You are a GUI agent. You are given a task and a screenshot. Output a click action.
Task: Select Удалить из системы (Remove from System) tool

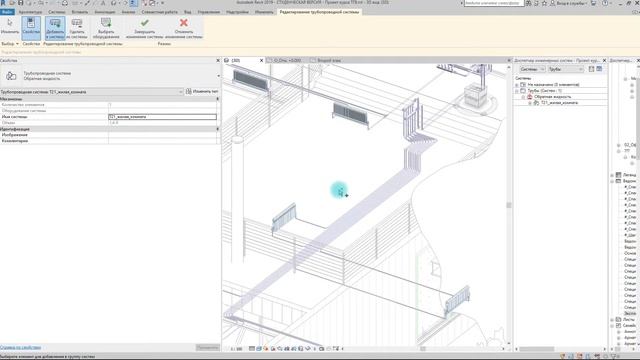[77, 28]
